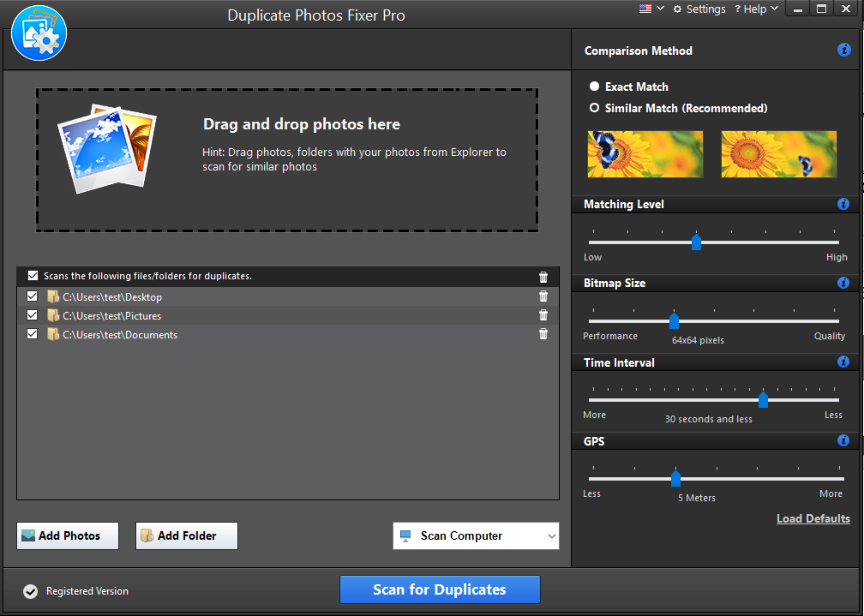Open the Comparison Method info tooltip
This screenshot has width=864, height=616.
point(843,50)
